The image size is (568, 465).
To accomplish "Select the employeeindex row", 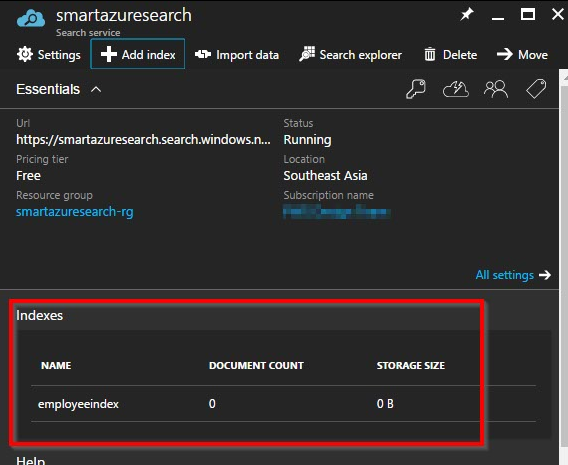I will (283, 403).
